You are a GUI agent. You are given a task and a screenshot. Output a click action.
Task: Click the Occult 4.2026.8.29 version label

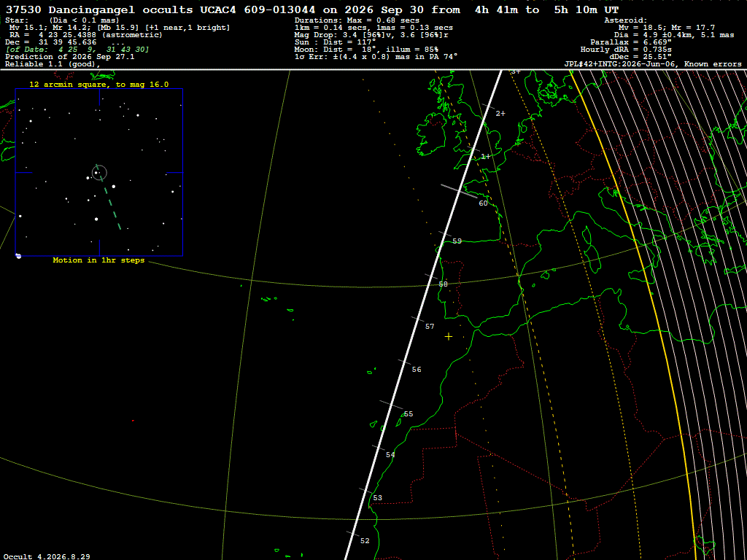pos(47,556)
